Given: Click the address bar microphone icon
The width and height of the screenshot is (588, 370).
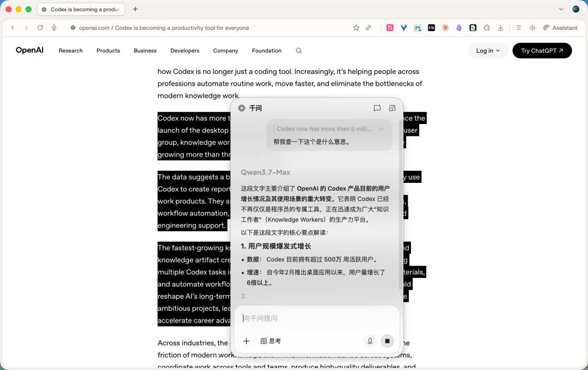Looking at the screenshot, I should pos(54,28).
